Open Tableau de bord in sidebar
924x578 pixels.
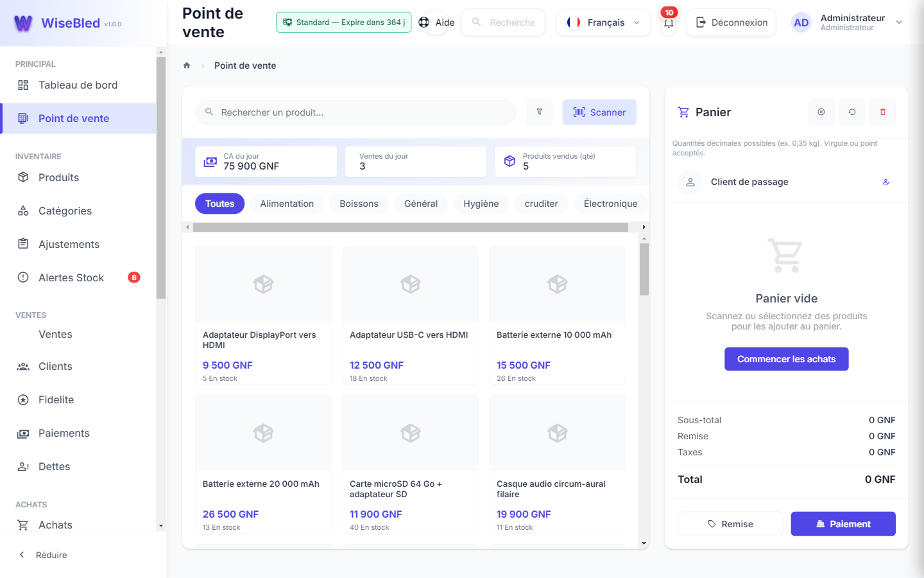78,85
